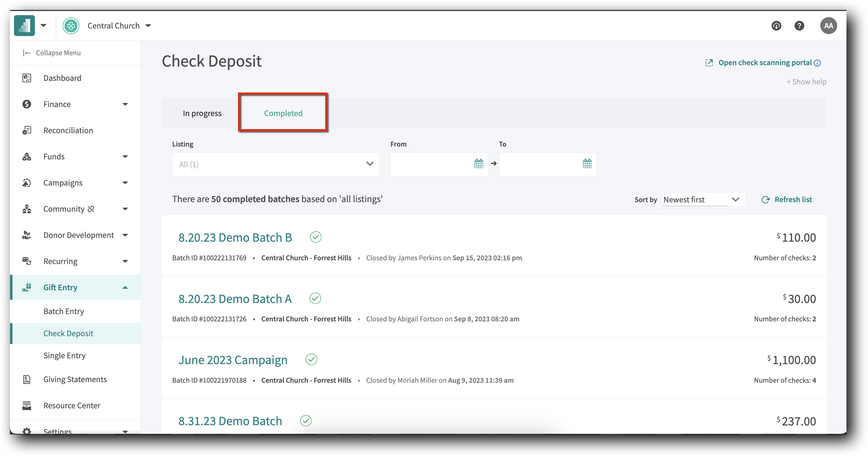
Task: Open the 8.20.23 Demo Batch B details
Action: coord(235,237)
